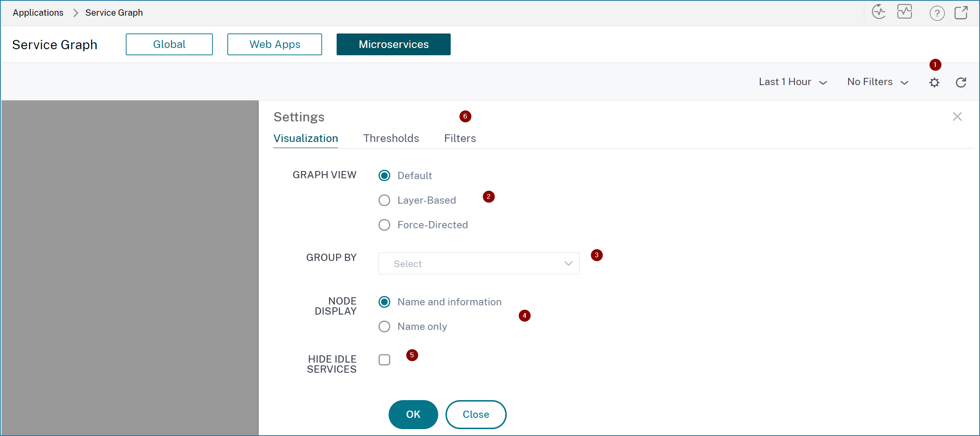980x436 pixels.
Task: Switch to the Filters settings tab
Action: click(x=460, y=138)
